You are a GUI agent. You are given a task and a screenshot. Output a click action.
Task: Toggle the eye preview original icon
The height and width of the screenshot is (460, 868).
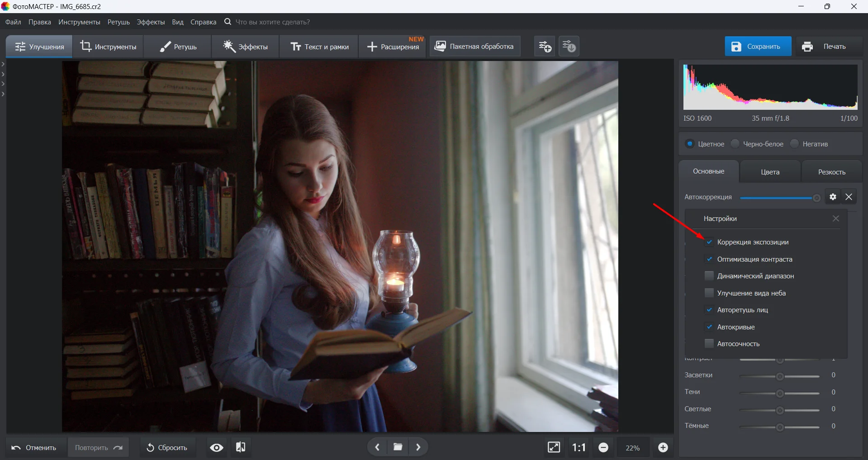tap(217, 447)
